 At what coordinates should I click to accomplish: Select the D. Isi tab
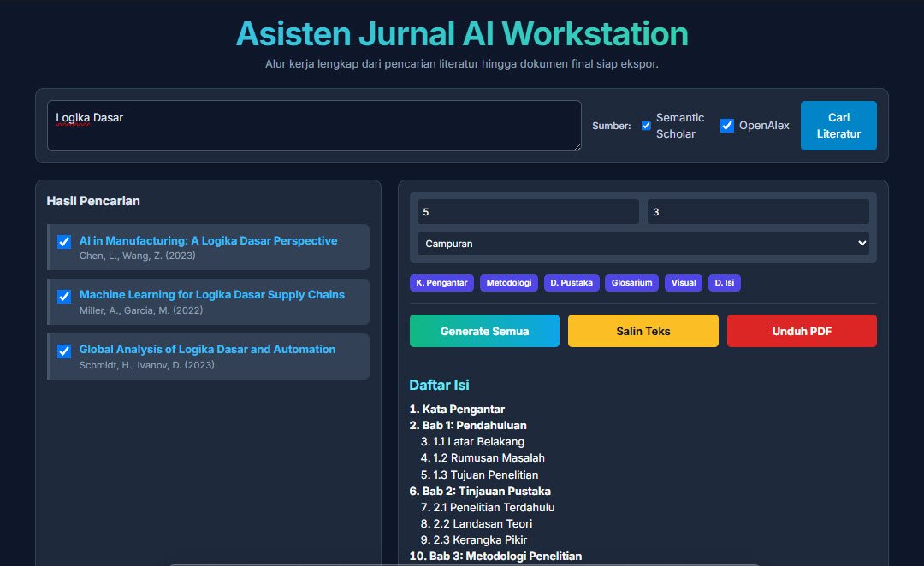pyautogui.click(x=725, y=283)
